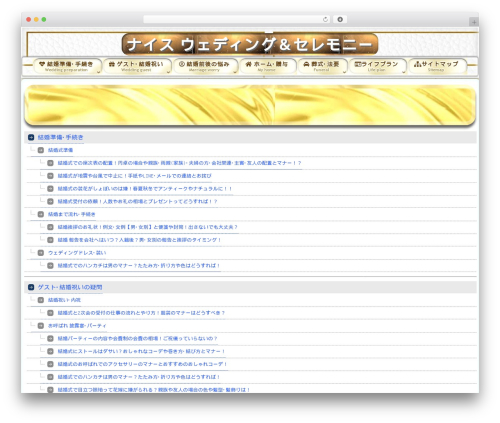Open the 結婚パーティーの内容や会費制 article link
Screen dimensions: 500x423
pos(137,338)
